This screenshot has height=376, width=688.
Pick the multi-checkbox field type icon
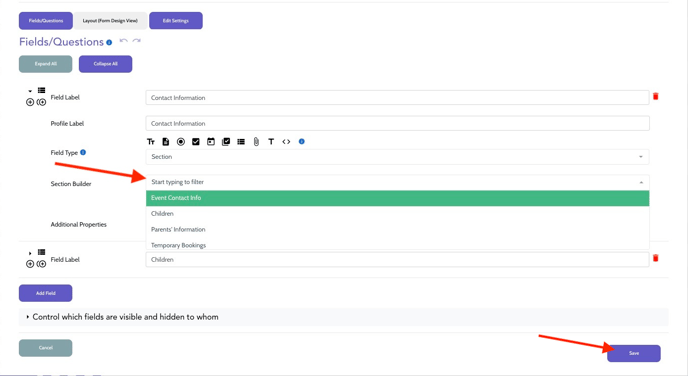click(226, 142)
